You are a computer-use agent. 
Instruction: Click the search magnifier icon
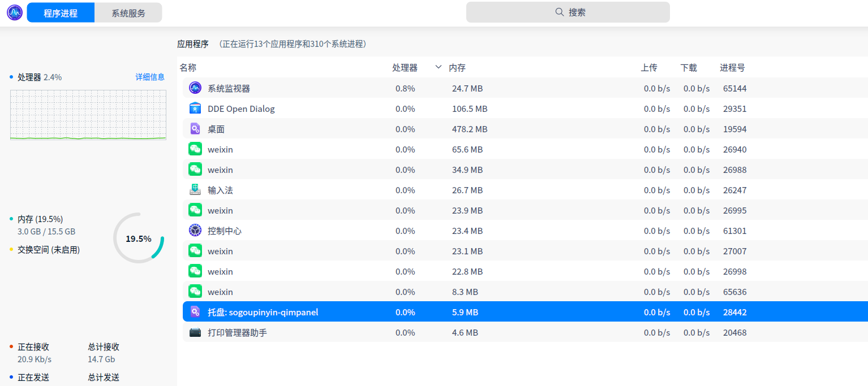pyautogui.click(x=559, y=12)
